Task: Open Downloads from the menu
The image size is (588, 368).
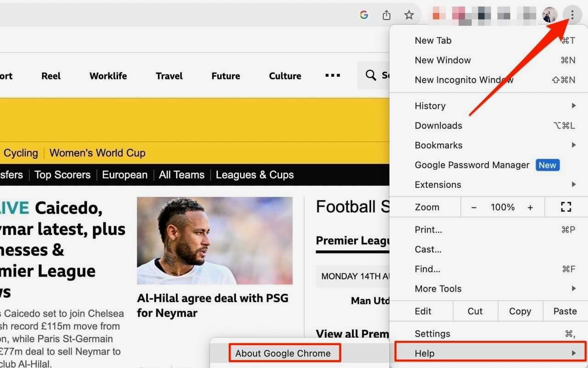Action: point(488,126)
